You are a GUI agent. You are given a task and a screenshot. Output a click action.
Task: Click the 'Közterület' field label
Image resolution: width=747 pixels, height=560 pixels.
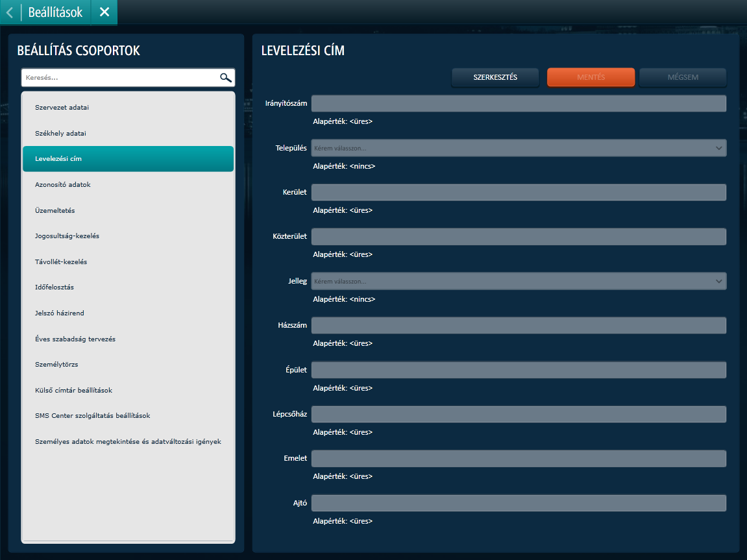point(289,236)
